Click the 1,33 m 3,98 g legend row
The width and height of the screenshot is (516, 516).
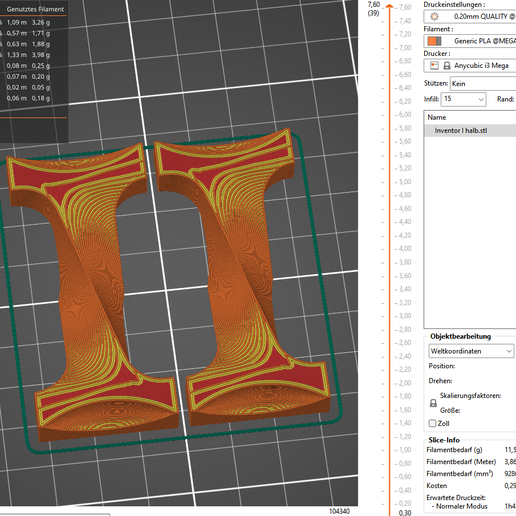pos(28,55)
